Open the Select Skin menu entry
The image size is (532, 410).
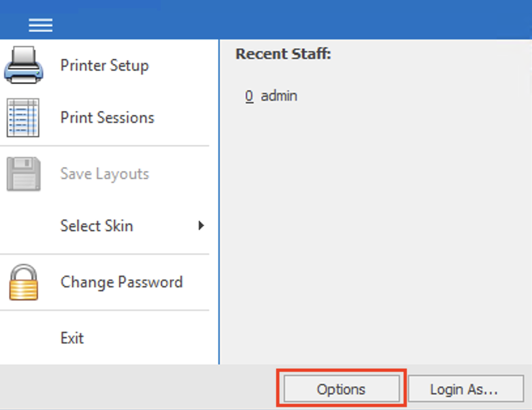click(96, 226)
